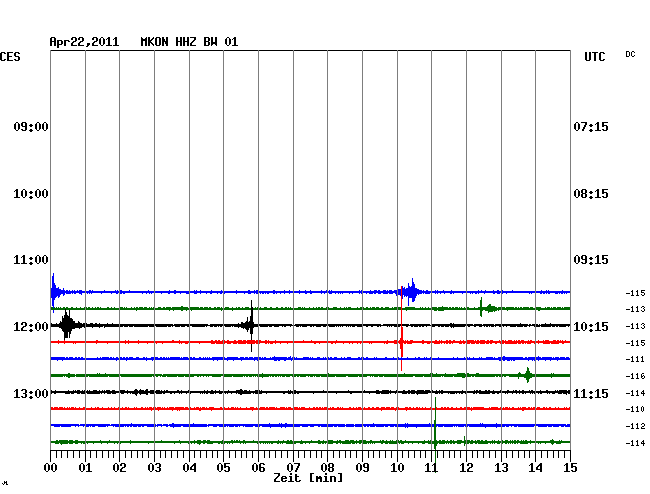Viewport: 650px width, 494px height.
Task: Click the -110 DC offset value
Action: click(x=635, y=409)
